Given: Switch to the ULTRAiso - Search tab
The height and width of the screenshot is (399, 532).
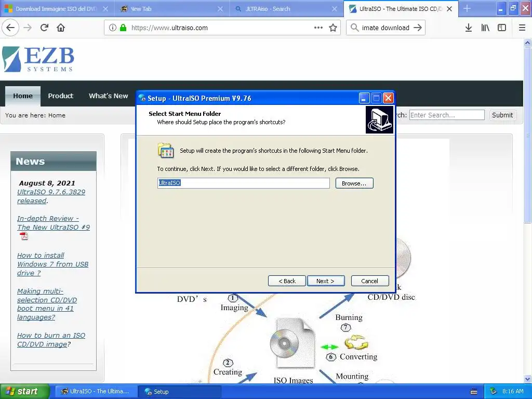Looking at the screenshot, I should (285, 9).
